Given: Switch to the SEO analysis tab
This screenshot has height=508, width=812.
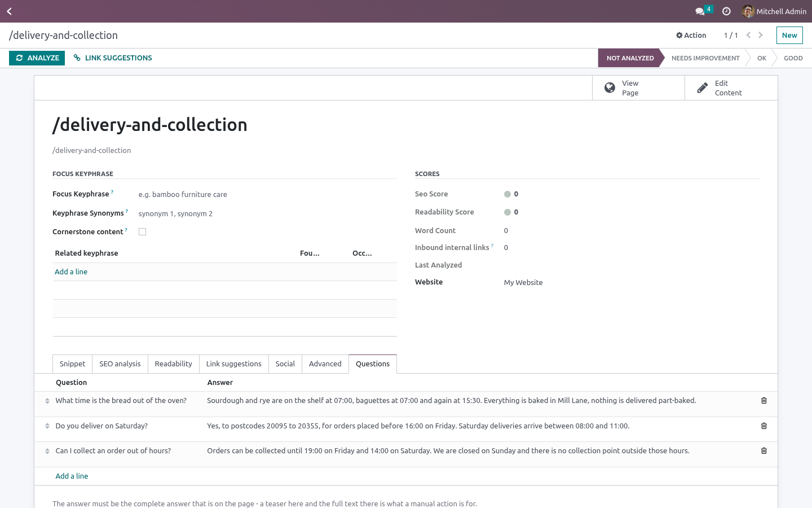Looking at the screenshot, I should (x=120, y=364).
